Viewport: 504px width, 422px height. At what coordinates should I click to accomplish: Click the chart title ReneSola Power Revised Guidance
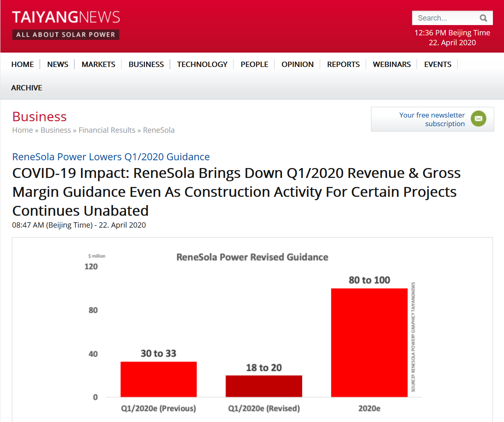click(252, 257)
